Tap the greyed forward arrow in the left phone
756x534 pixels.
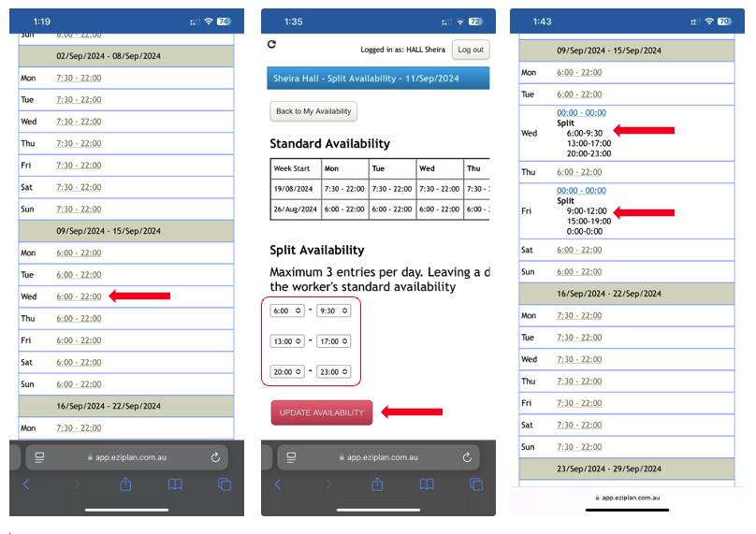tap(77, 483)
